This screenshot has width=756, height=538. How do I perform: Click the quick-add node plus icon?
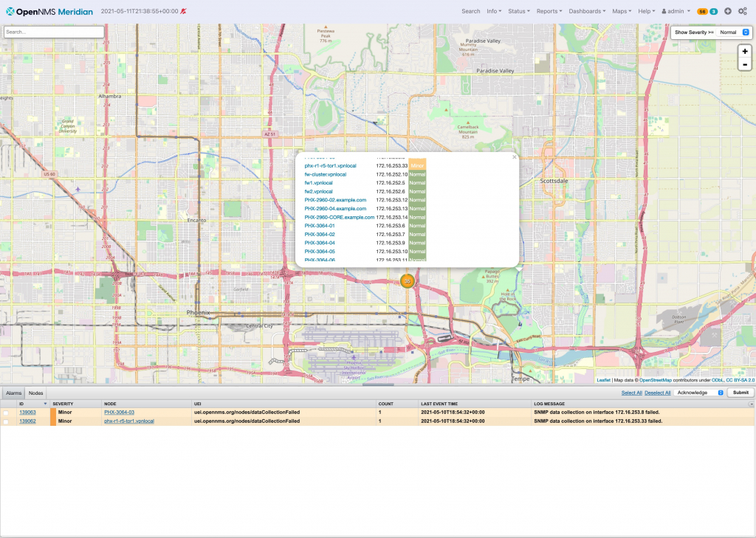728,11
